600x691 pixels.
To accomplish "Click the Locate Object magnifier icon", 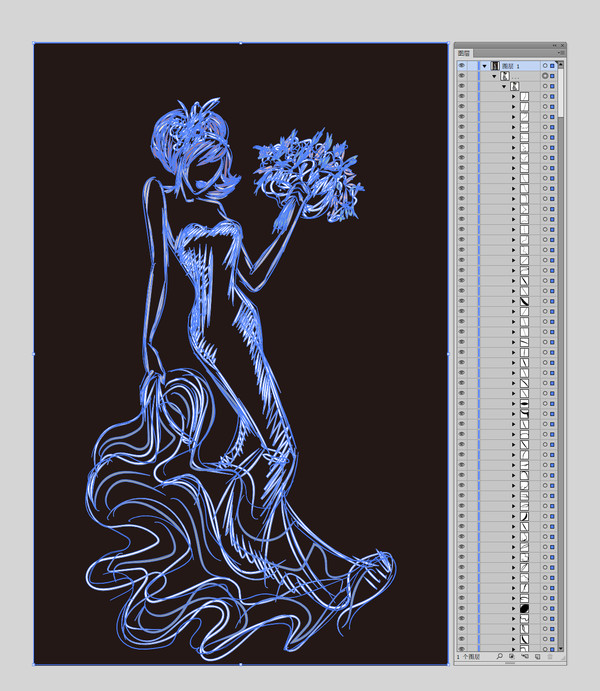I will [500, 656].
